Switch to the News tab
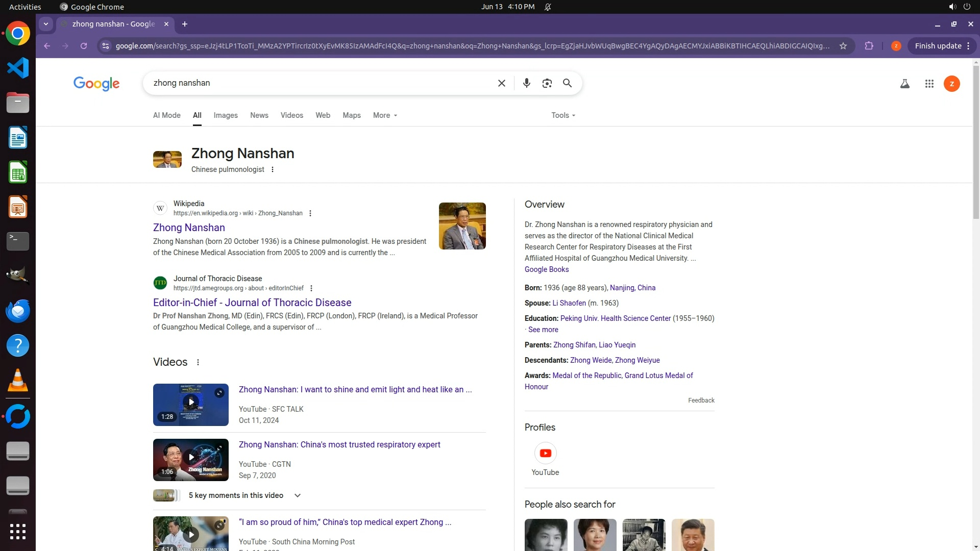 (259, 115)
